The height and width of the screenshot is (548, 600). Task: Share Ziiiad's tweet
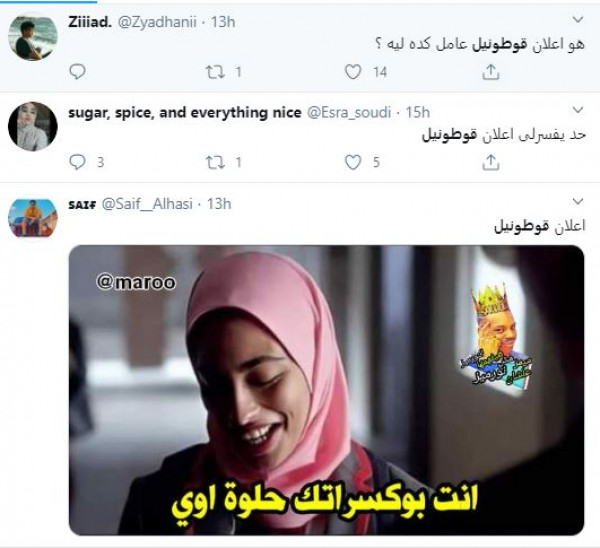[x=491, y=72]
